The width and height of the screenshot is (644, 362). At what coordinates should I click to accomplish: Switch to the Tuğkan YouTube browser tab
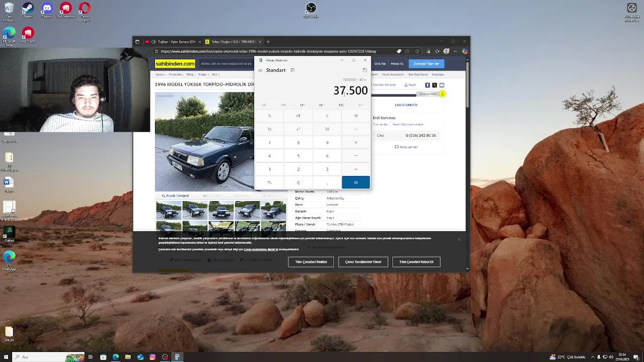(173, 42)
